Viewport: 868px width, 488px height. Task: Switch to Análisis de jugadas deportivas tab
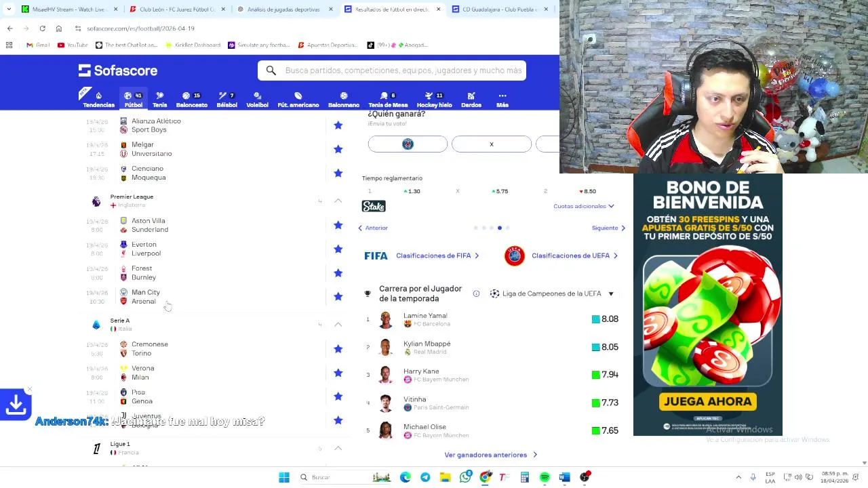pos(285,9)
